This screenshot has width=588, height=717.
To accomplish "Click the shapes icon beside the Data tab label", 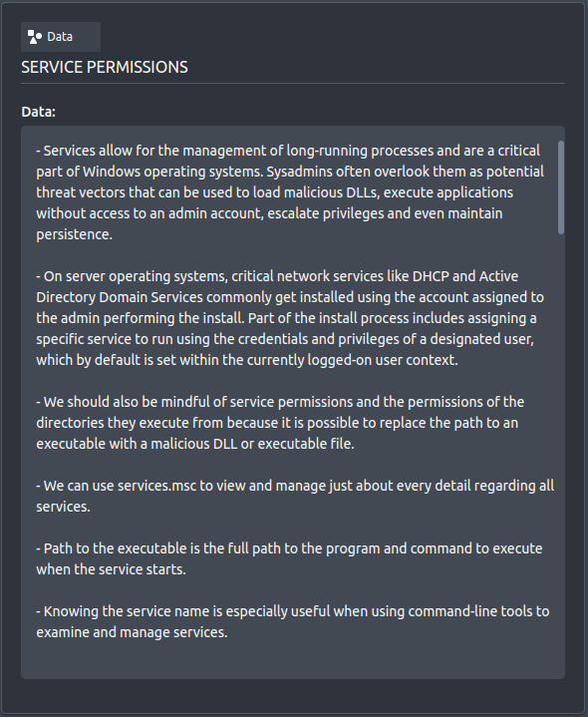I will 34,37.
